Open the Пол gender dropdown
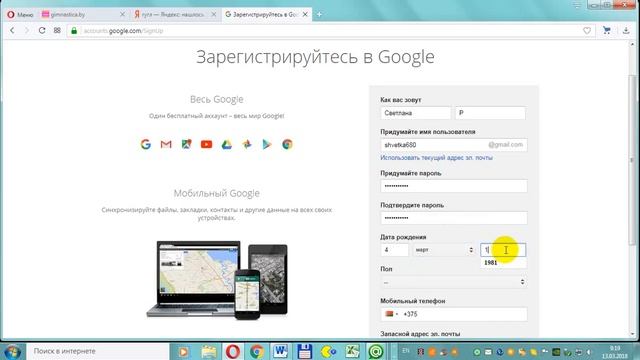This screenshot has width=640, height=360. pyautogui.click(x=453, y=282)
